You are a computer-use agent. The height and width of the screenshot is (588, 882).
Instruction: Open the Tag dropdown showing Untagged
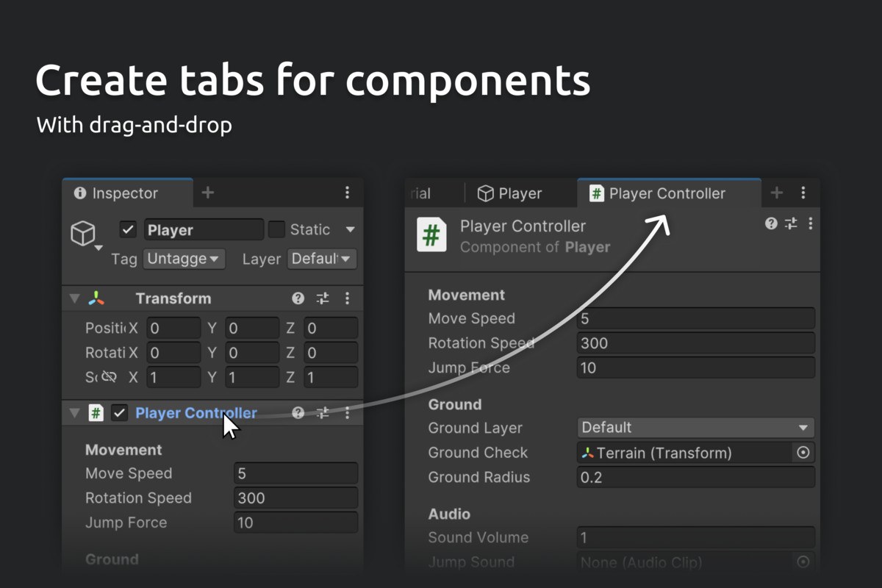coord(184,259)
